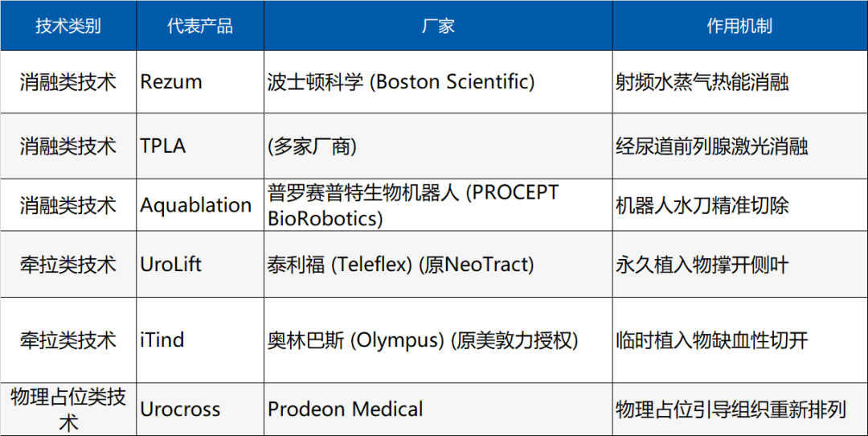
Task: Select the 多家厂商 cell
Action: [438, 146]
